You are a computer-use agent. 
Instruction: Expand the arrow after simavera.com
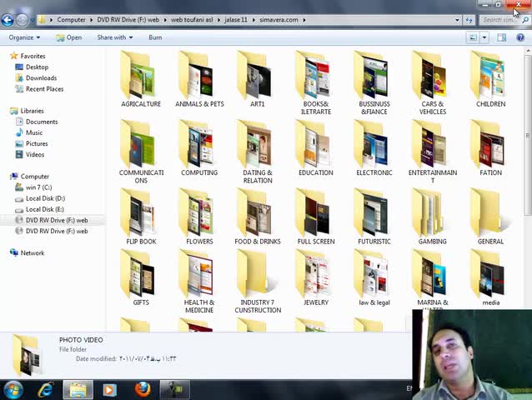point(304,20)
